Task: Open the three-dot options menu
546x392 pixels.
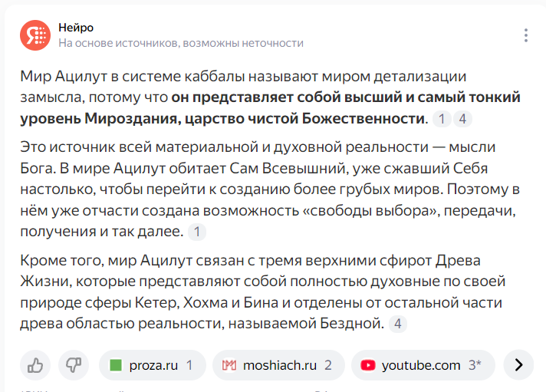Action: (x=526, y=35)
